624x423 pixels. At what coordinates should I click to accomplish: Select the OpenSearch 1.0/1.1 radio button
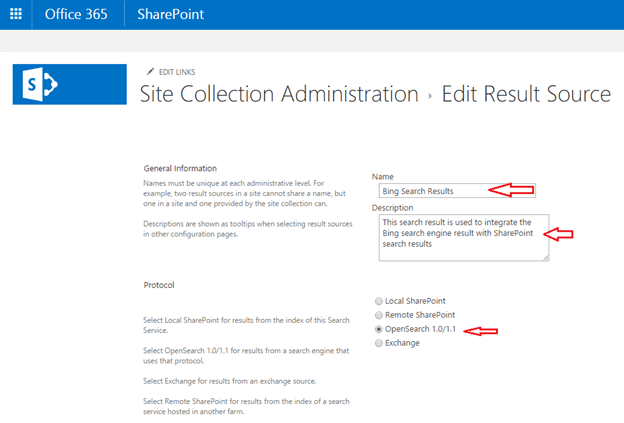[x=377, y=329]
